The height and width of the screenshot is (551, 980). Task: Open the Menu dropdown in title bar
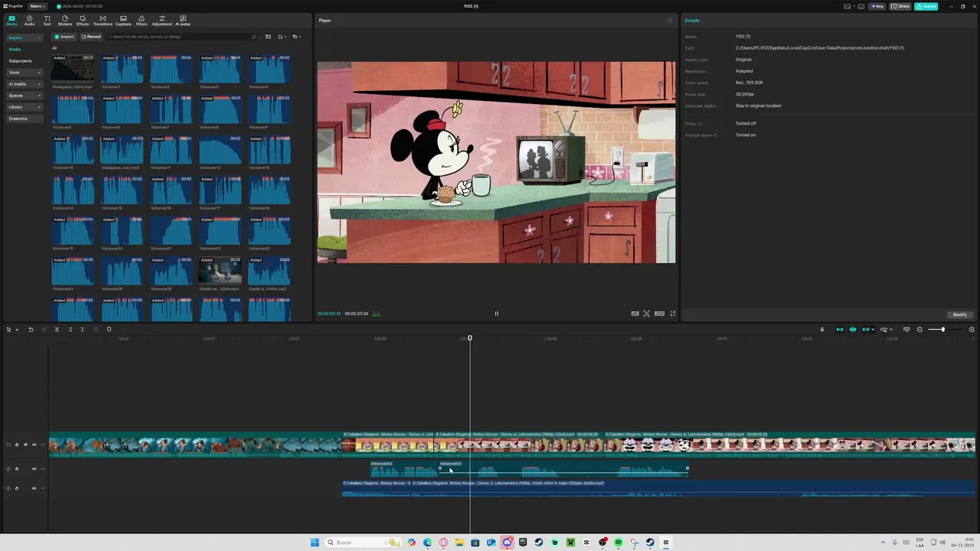tap(37, 6)
